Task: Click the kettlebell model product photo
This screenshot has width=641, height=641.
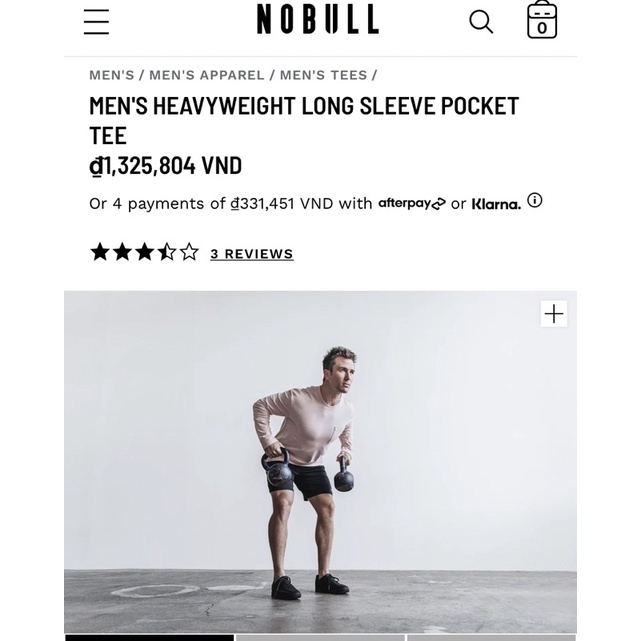Action: (x=320, y=462)
